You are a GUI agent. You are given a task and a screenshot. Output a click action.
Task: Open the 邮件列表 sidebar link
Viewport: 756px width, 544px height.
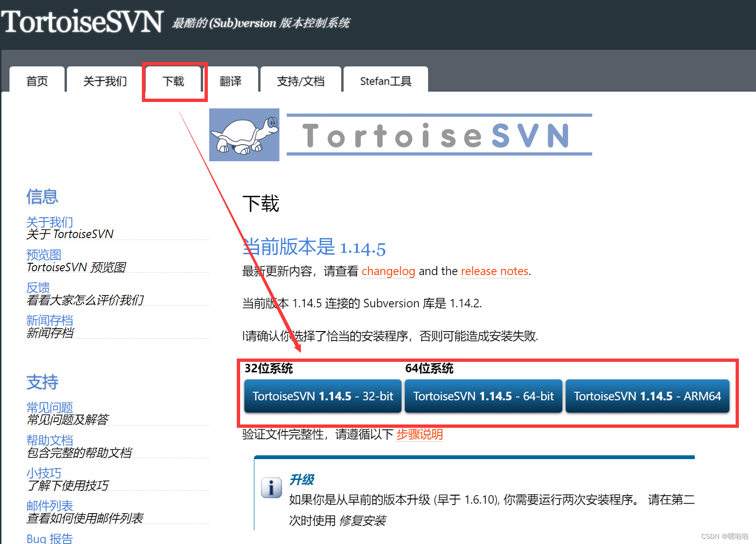[x=50, y=506]
